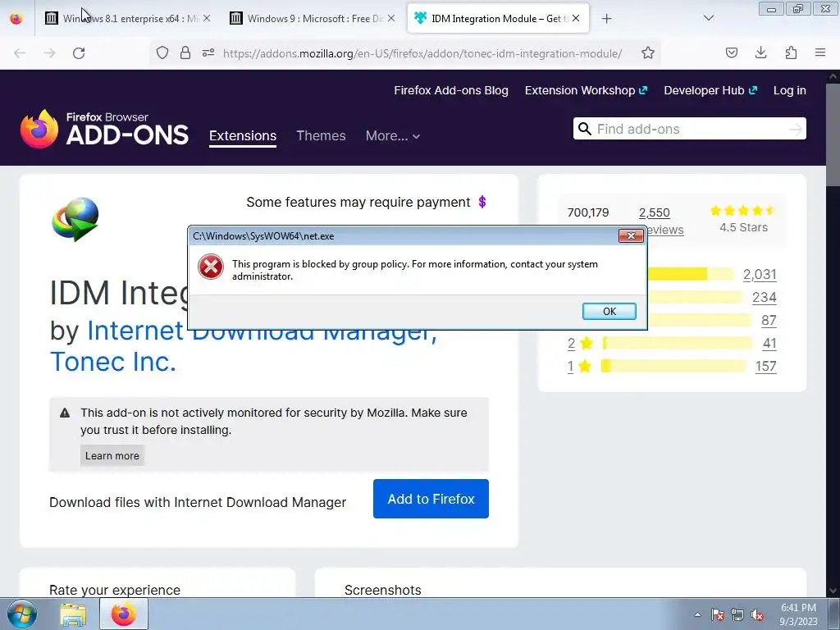
Task: Click the 2-star rating bar
Action: pyautogui.click(x=677, y=343)
